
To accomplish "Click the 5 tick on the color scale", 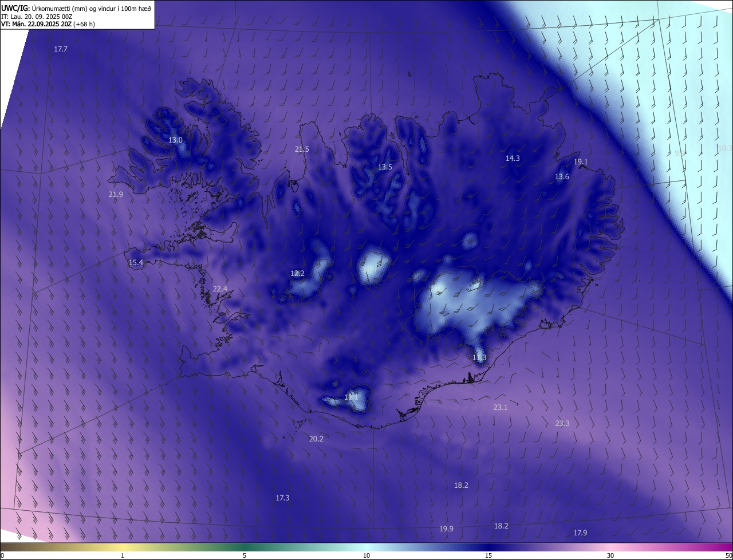I will point(245,555).
